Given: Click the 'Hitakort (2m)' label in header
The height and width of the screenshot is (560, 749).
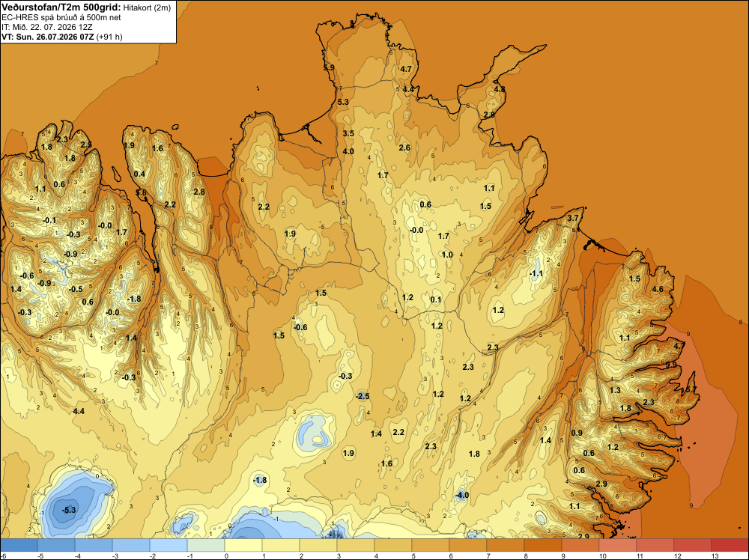Looking at the screenshot, I should click(x=147, y=7).
